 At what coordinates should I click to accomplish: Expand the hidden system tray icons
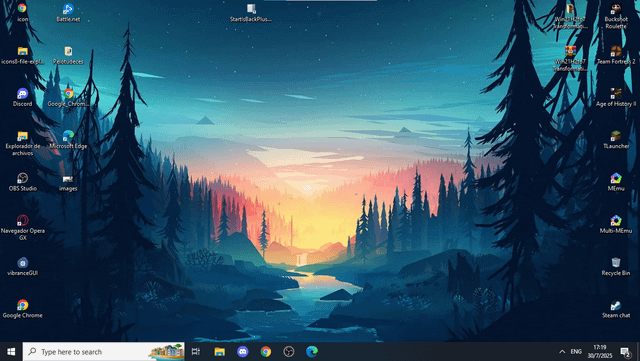coord(562,352)
